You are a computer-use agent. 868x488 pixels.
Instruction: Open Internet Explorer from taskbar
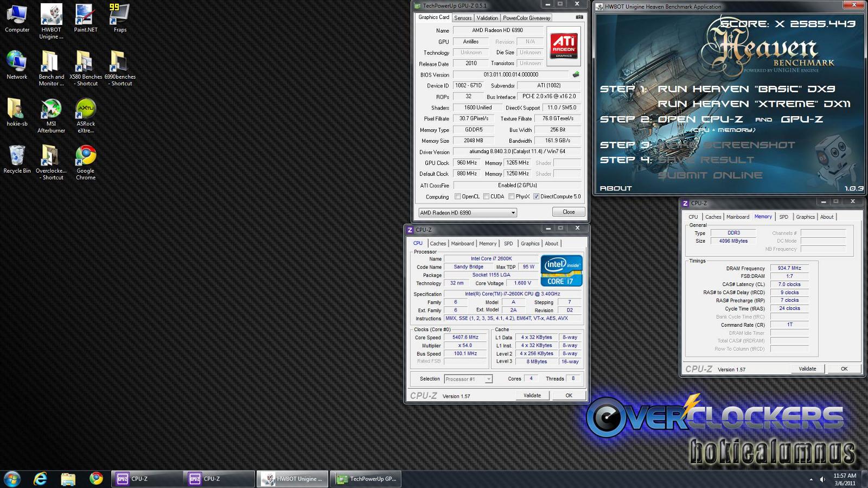tap(40, 479)
